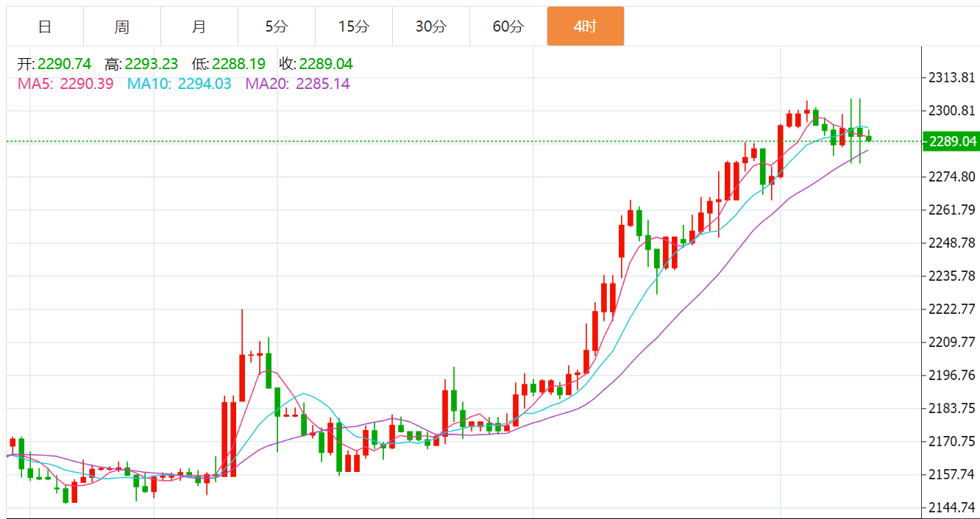Switch to the 5分 interval tab
Viewport: 980px width, 519px height.
(277, 26)
